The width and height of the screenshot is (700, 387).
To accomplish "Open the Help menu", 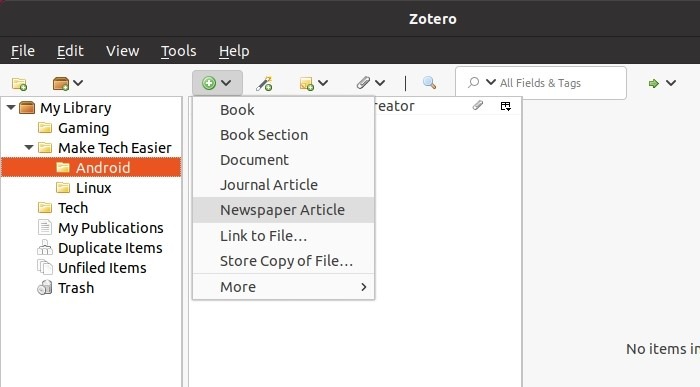I will click(234, 51).
